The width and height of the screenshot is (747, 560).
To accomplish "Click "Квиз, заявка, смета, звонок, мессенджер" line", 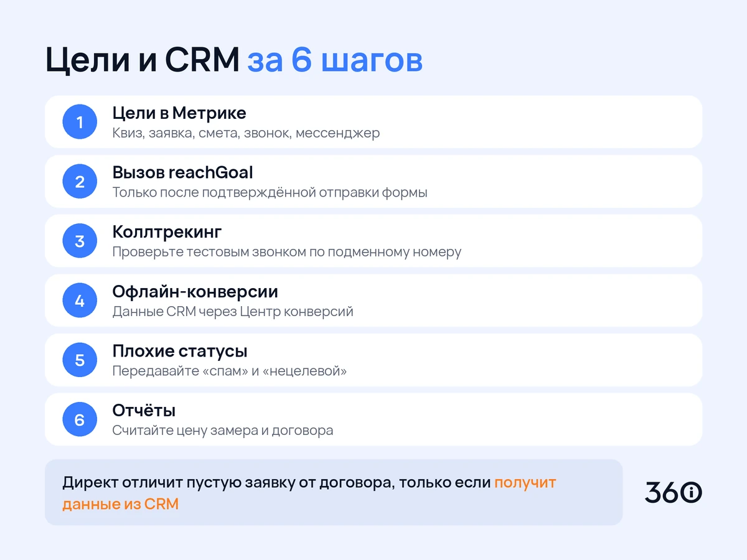I will click(x=246, y=133).
